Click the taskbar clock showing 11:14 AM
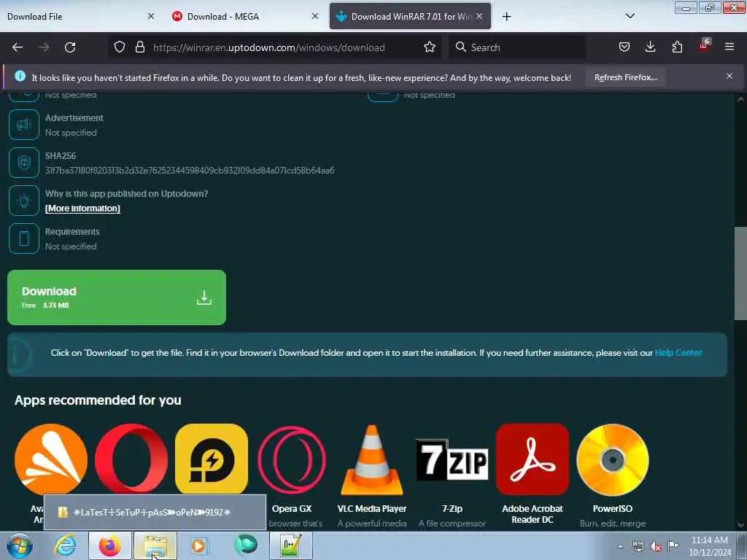Screen dimensions: 747x560 click(x=710, y=546)
